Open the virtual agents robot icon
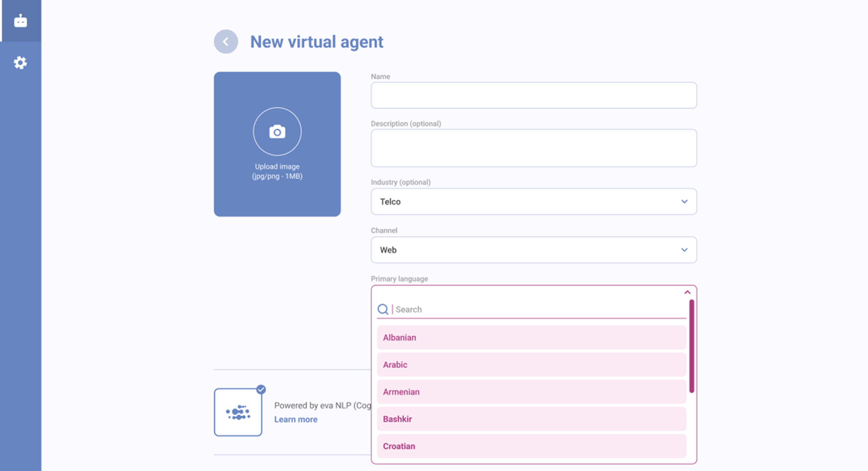Screen dimensions: 868x471 click(x=21, y=21)
